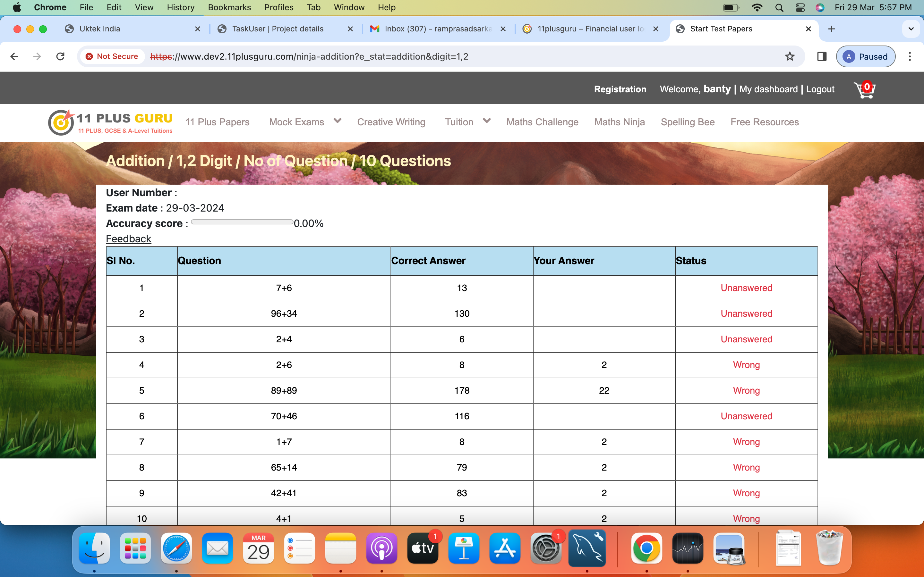Open the Maths Ninja page

[619, 122]
